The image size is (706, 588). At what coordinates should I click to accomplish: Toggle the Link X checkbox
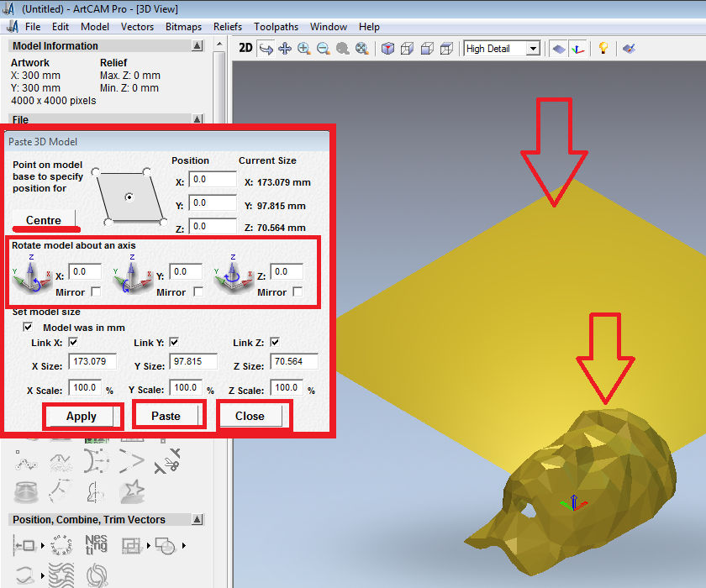point(73,343)
